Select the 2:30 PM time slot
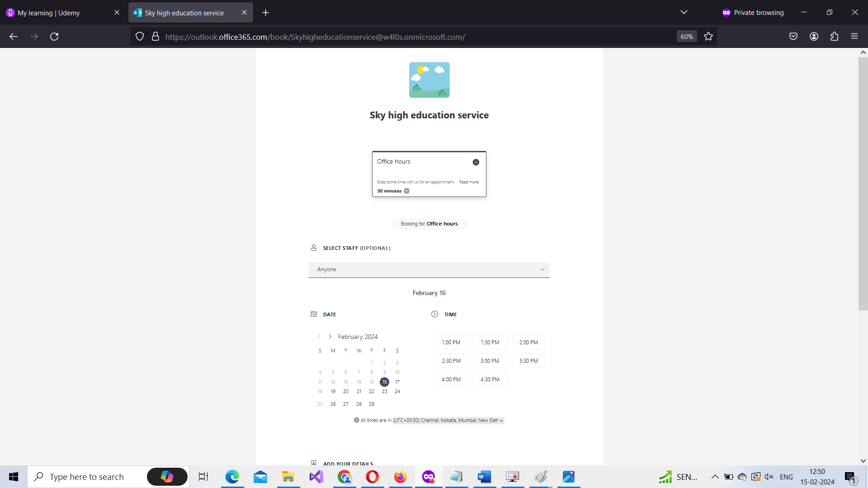The height and width of the screenshot is (488, 868). point(451,361)
